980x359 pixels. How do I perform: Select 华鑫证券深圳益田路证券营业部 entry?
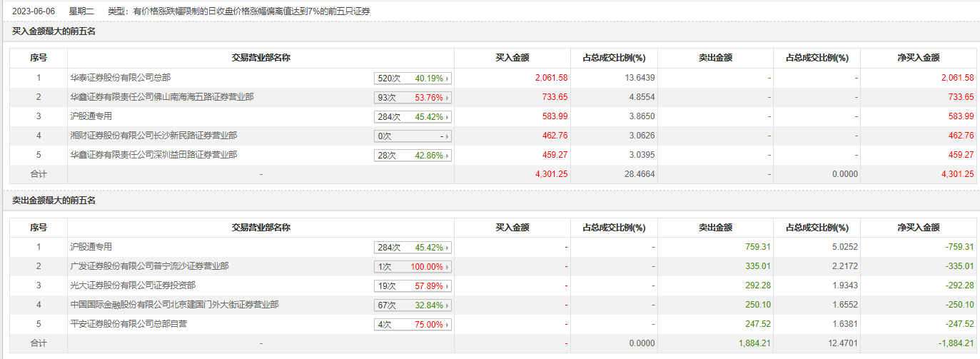pos(153,154)
